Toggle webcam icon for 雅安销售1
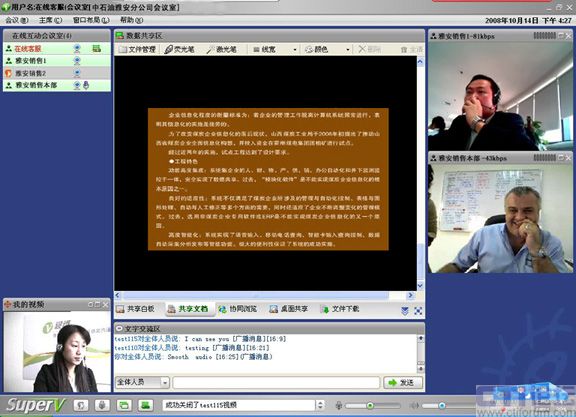 [x=77, y=61]
